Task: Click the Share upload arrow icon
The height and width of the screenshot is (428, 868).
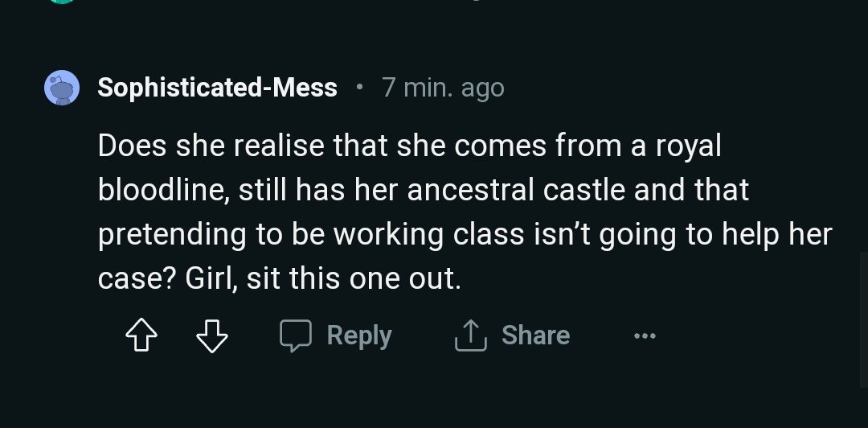Action: click(x=471, y=335)
